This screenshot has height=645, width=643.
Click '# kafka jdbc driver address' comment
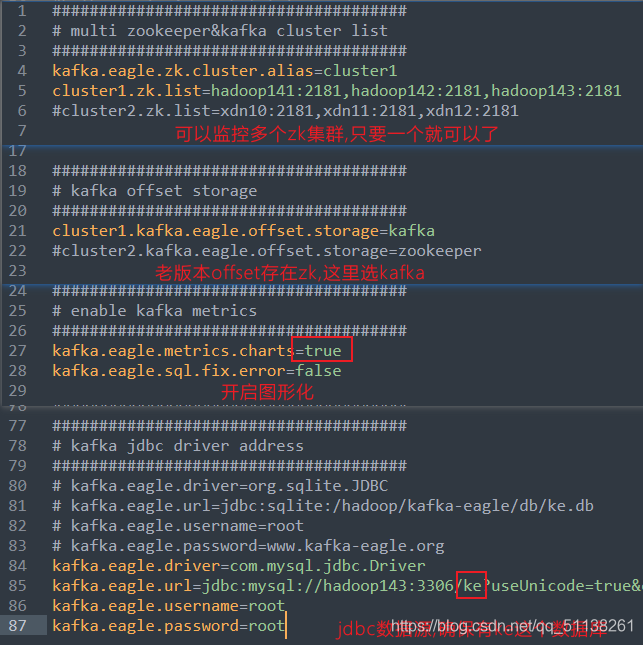[x=178, y=446]
